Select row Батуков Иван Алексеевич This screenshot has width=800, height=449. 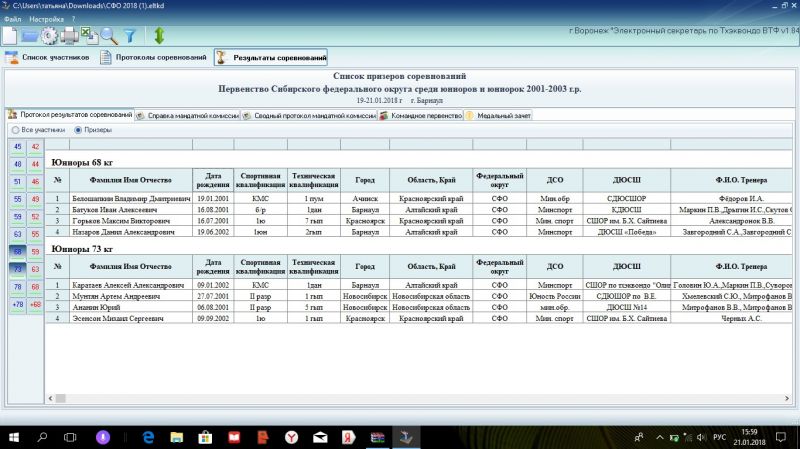point(418,210)
